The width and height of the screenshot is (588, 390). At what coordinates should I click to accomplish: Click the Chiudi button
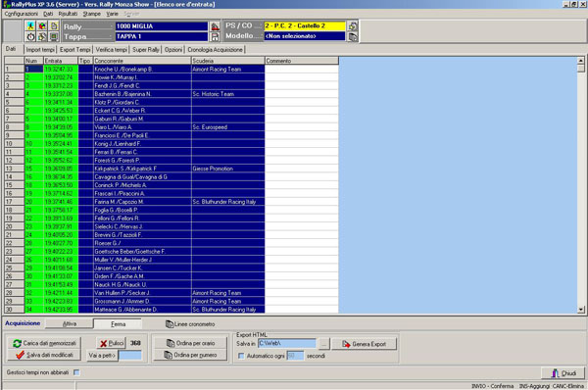[x=563, y=373]
